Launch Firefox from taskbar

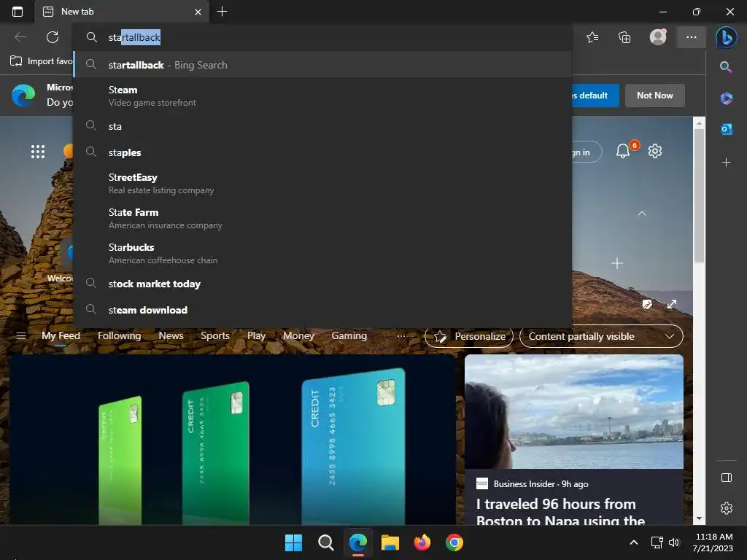422,542
